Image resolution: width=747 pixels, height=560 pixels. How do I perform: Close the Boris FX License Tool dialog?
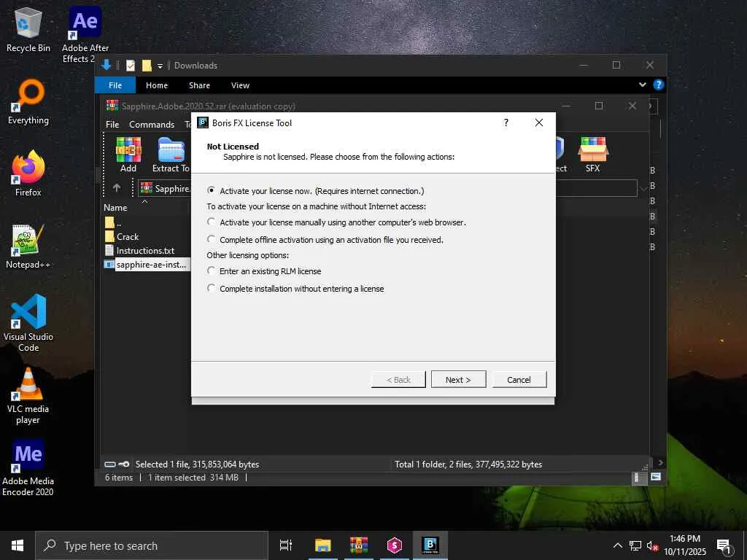pyautogui.click(x=539, y=122)
